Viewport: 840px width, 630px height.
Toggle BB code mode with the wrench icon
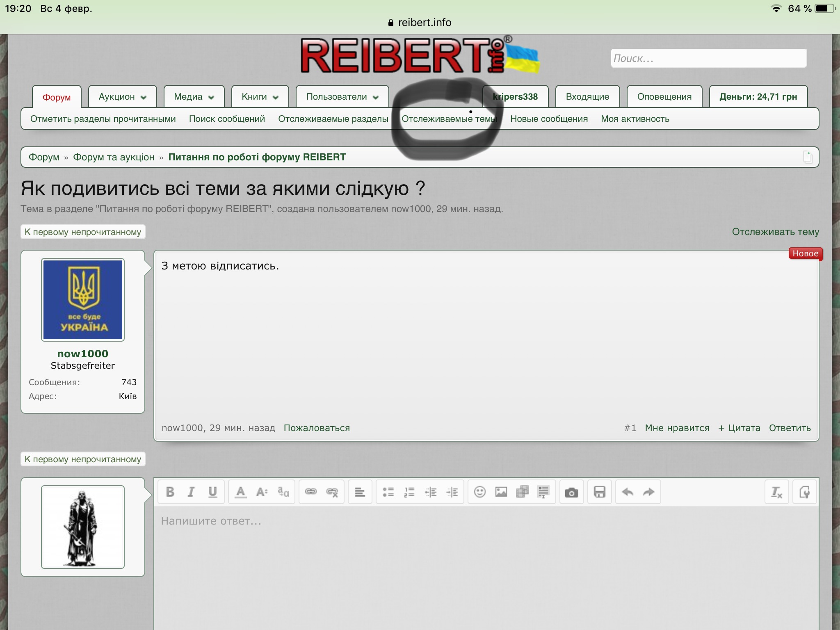pos(805,492)
